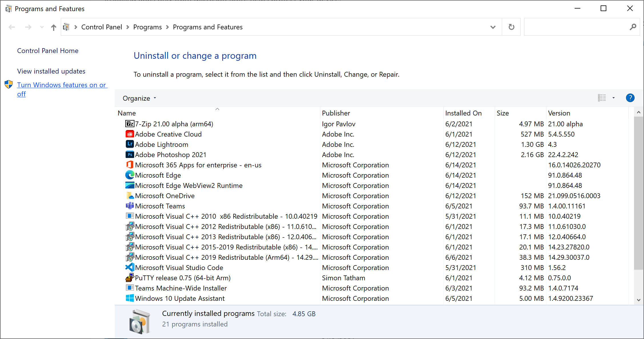
Task: Select the Teams Machine-Wide Installer name
Action: (181, 288)
